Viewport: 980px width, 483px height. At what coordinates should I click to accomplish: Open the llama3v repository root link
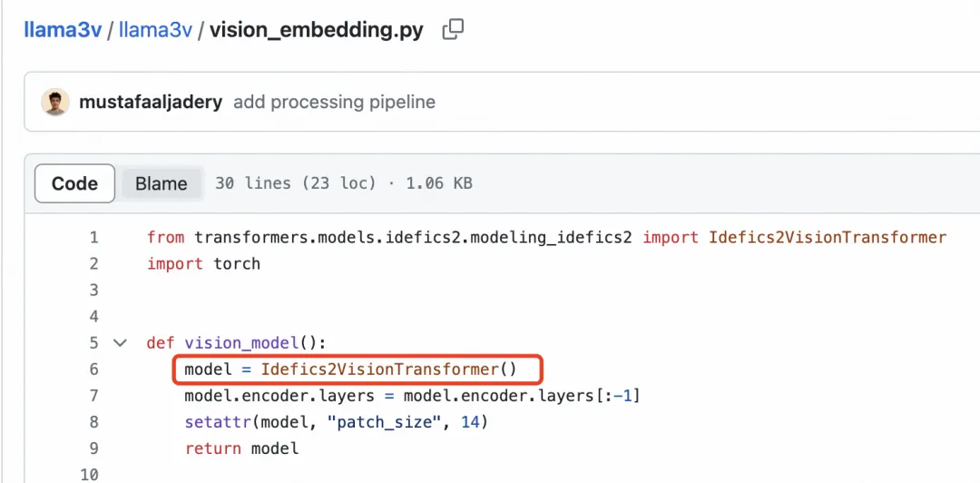(x=63, y=29)
